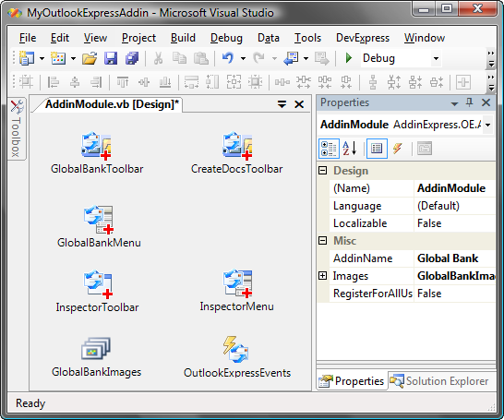The height and width of the screenshot is (420, 504).
Task: Click the Images property value GlobalBankImages
Action: tap(454, 276)
